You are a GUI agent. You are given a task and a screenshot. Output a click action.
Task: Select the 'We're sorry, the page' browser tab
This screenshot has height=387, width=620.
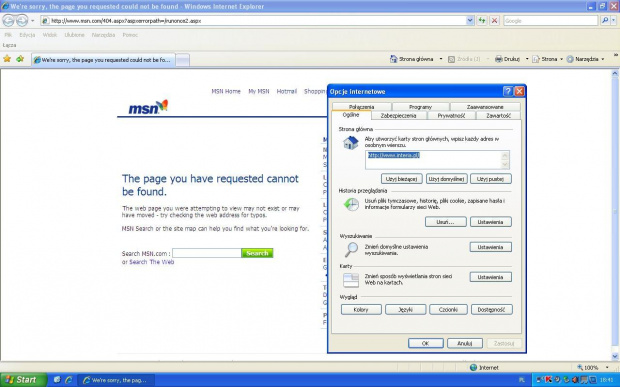103,60
